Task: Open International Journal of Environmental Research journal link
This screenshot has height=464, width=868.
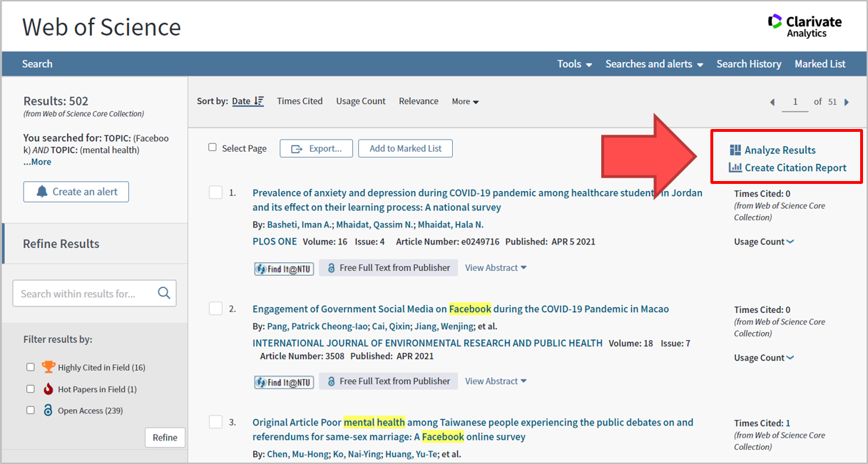Action: coord(427,343)
